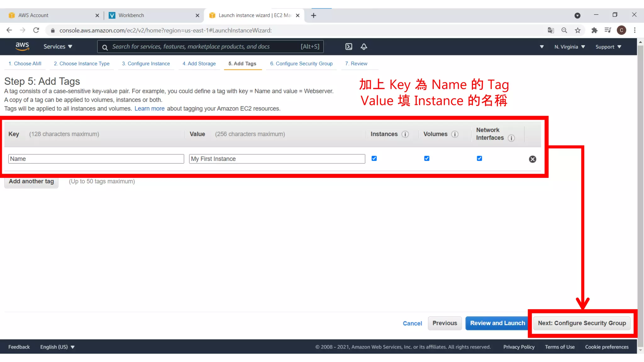The height and width of the screenshot is (362, 644).
Task: Open the account dropdown arrow
Action: tap(542, 47)
